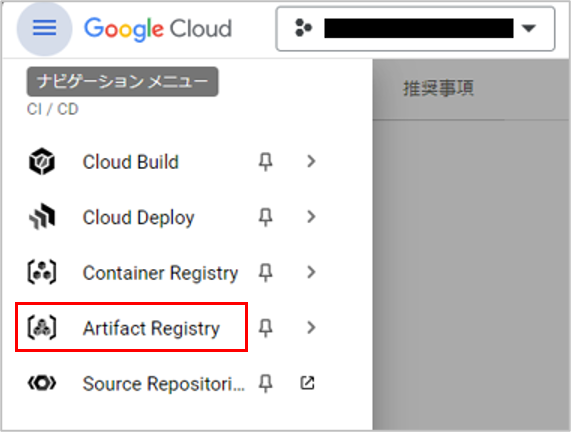This screenshot has width=571, height=432.
Task: Pin Source Repositories to the menu
Action: tap(265, 384)
